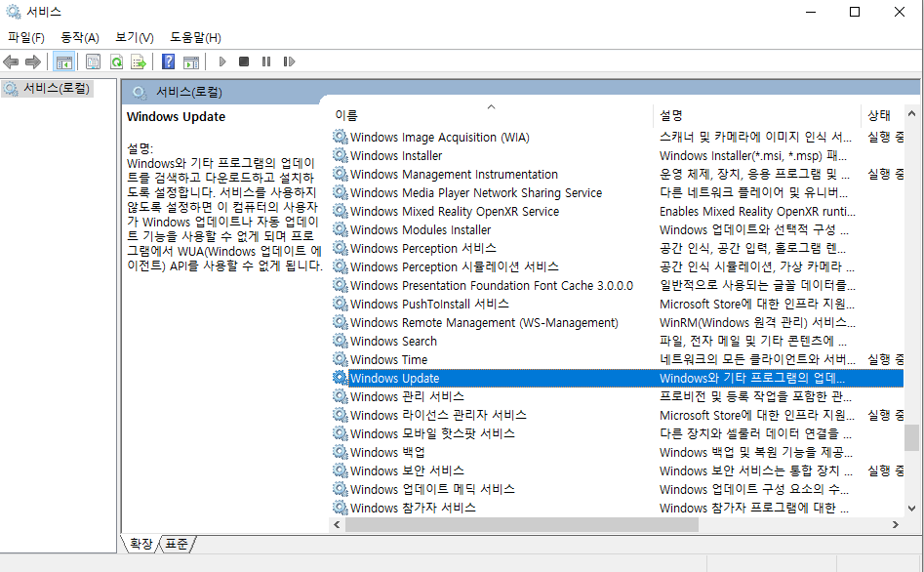This screenshot has height=572, width=924.
Task: Open the Properties toolbar icon
Action: [x=93, y=61]
